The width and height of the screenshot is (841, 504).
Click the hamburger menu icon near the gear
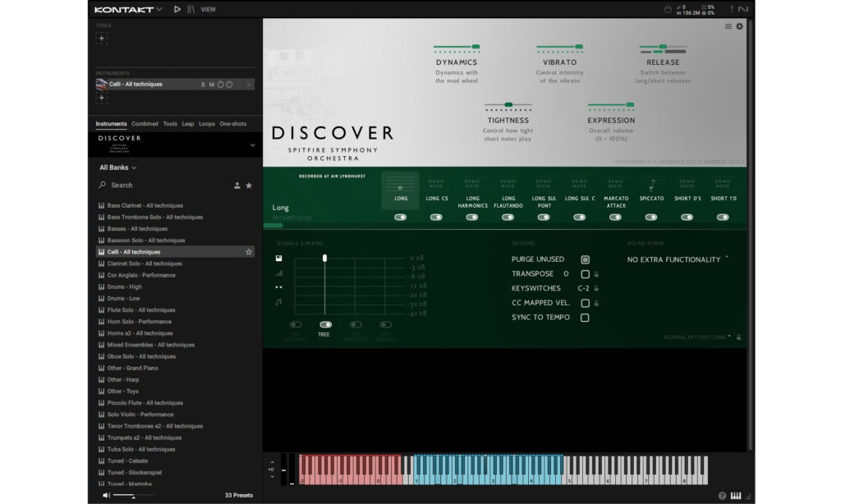tap(728, 25)
